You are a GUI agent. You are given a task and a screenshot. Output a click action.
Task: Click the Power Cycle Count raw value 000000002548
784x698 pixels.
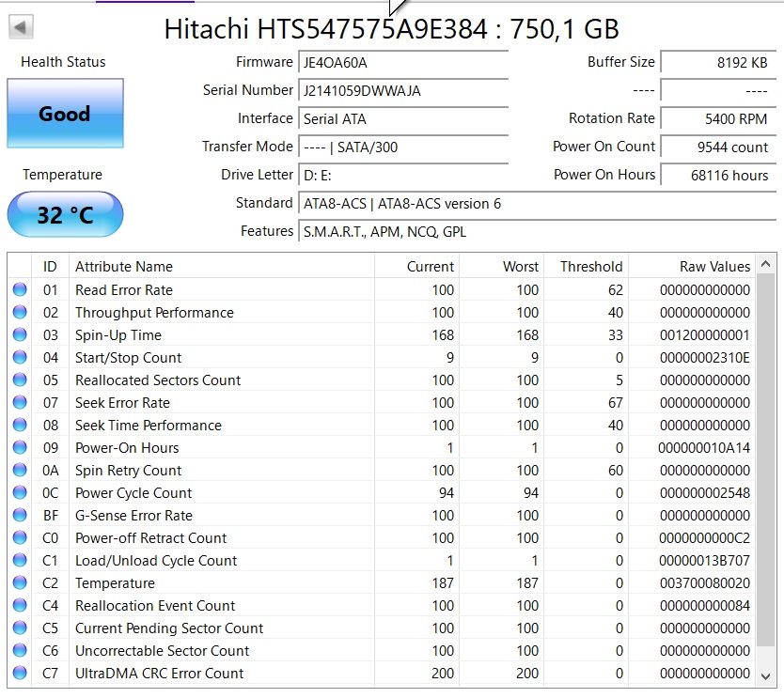[x=704, y=492]
